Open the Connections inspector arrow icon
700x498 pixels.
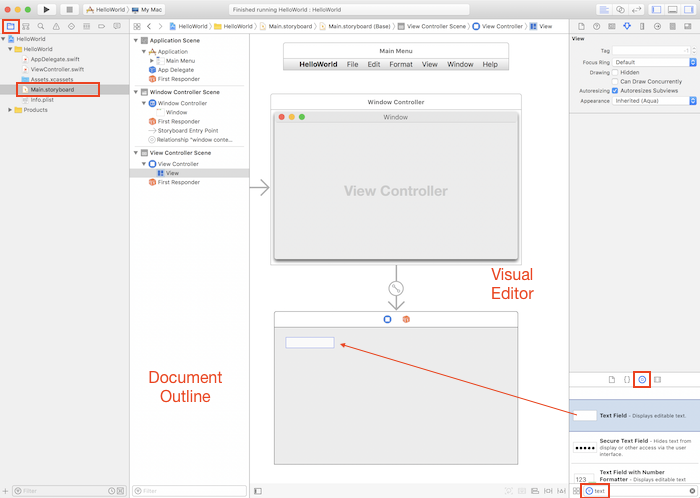point(657,26)
